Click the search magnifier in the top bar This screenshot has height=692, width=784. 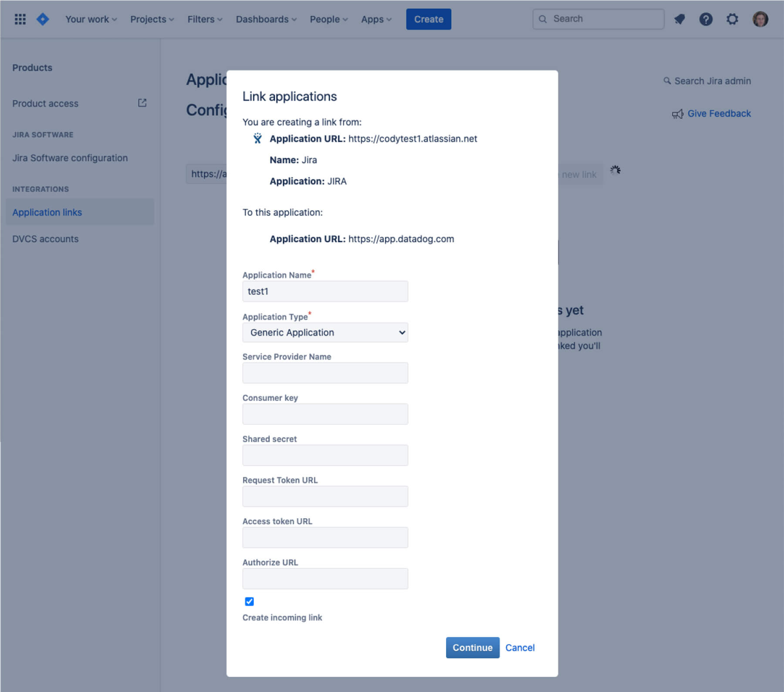point(543,19)
